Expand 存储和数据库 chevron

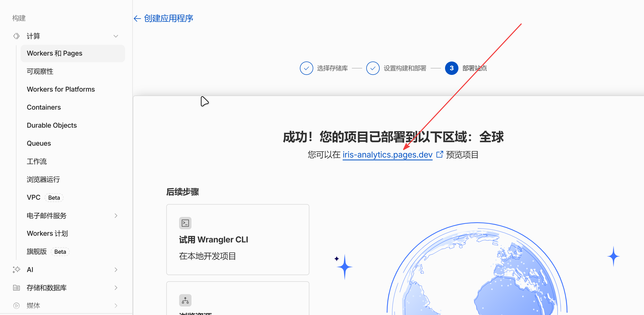pos(116,288)
